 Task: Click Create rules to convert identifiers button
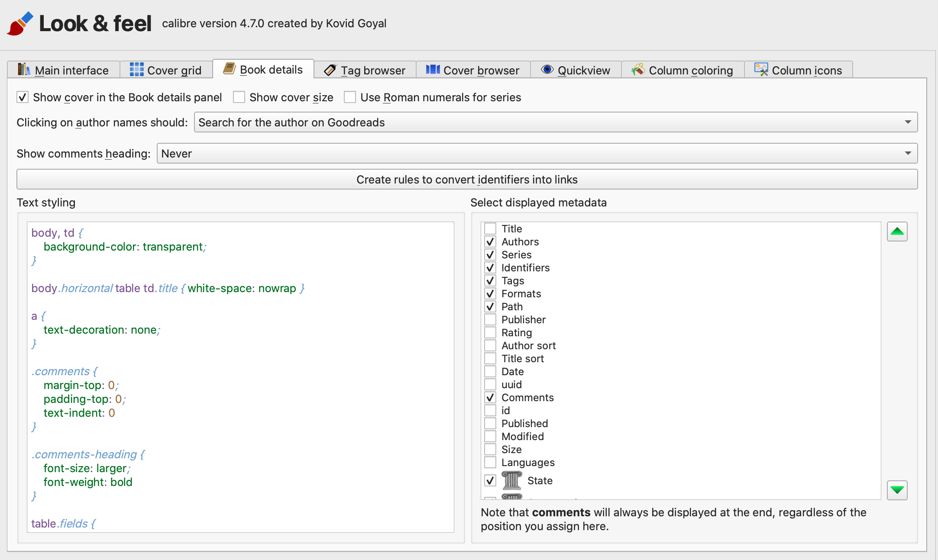pyautogui.click(x=467, y=180)
